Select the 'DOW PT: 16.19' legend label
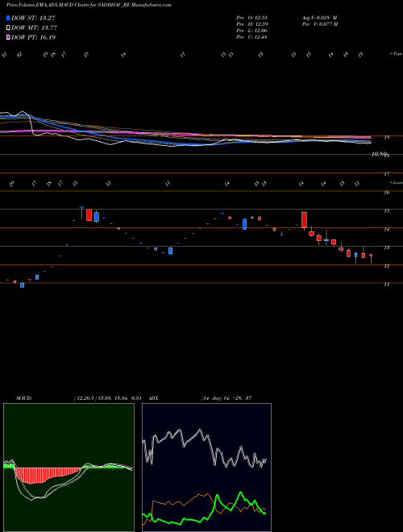403x532 pixels. click(x=33, y=37)
